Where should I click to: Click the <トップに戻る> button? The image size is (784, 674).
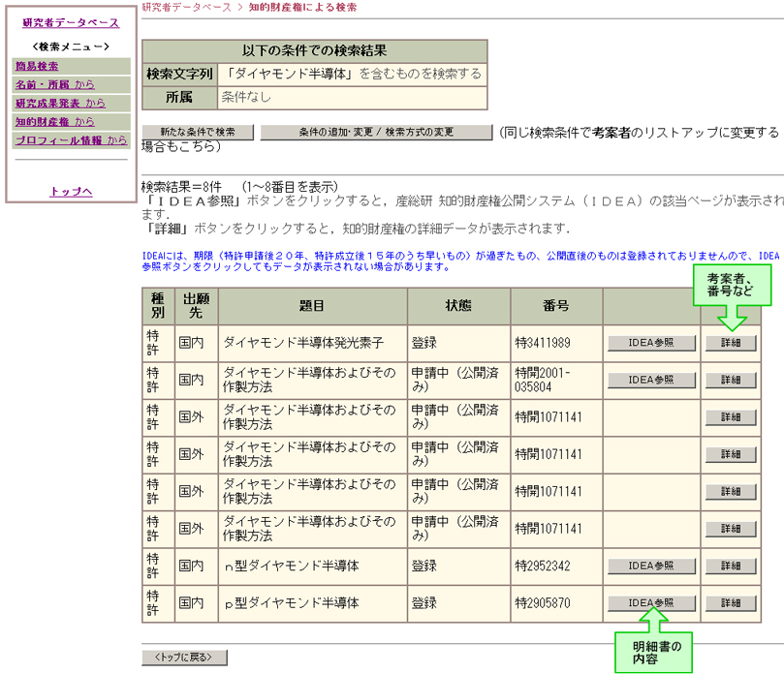click(x=184, y=657)
